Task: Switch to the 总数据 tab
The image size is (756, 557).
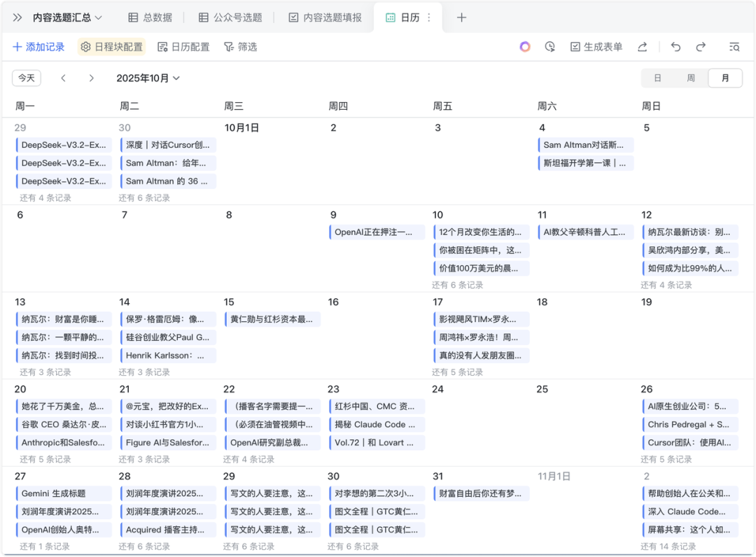Action: 157,17
